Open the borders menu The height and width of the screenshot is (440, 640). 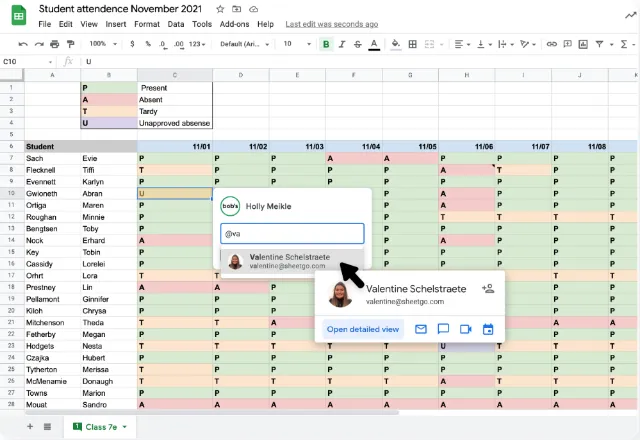[x=413, y=44]
